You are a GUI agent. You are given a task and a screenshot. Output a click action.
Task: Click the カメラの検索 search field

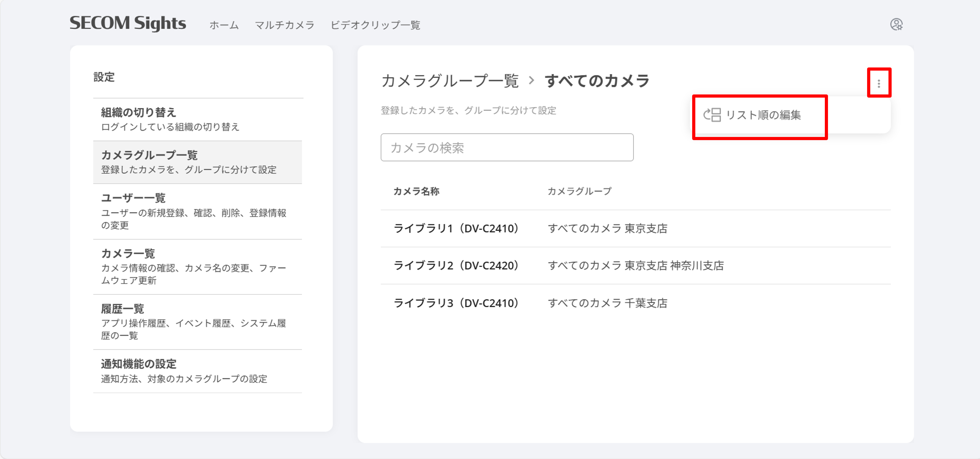[507, 147]
